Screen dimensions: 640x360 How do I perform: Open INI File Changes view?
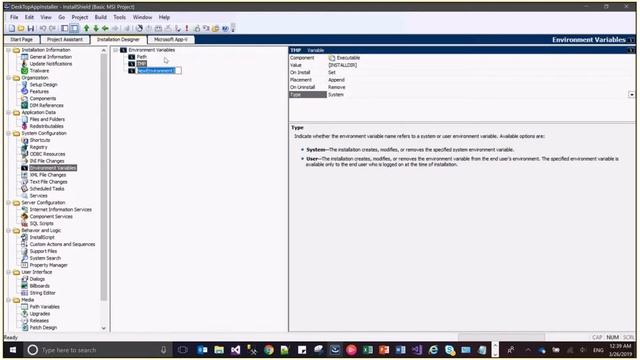point(47,161)
